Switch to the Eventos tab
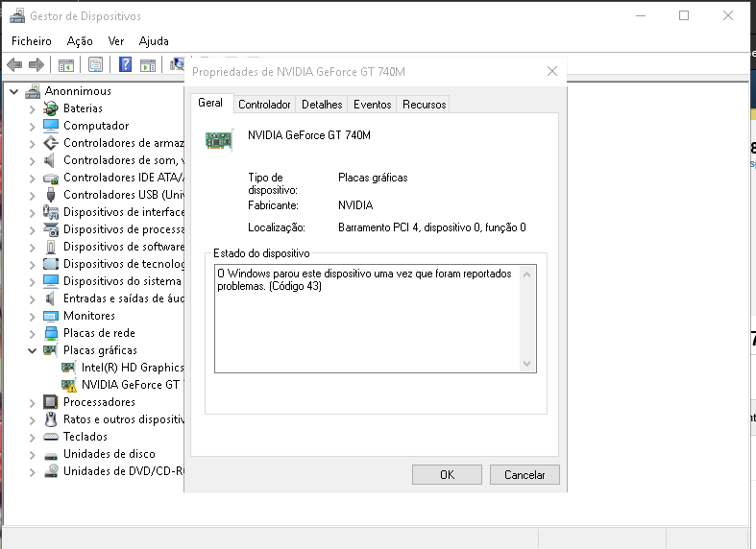 372,105
